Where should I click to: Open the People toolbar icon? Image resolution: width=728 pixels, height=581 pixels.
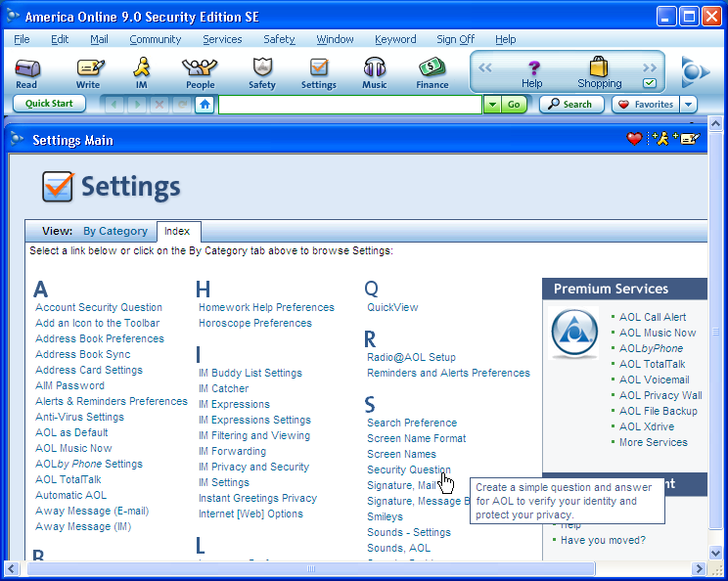[200, 72]
